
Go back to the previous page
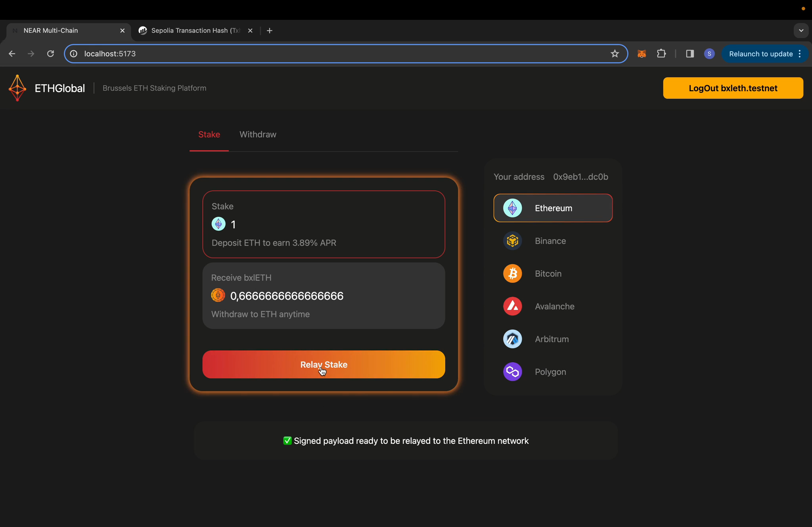pos(12,53)
